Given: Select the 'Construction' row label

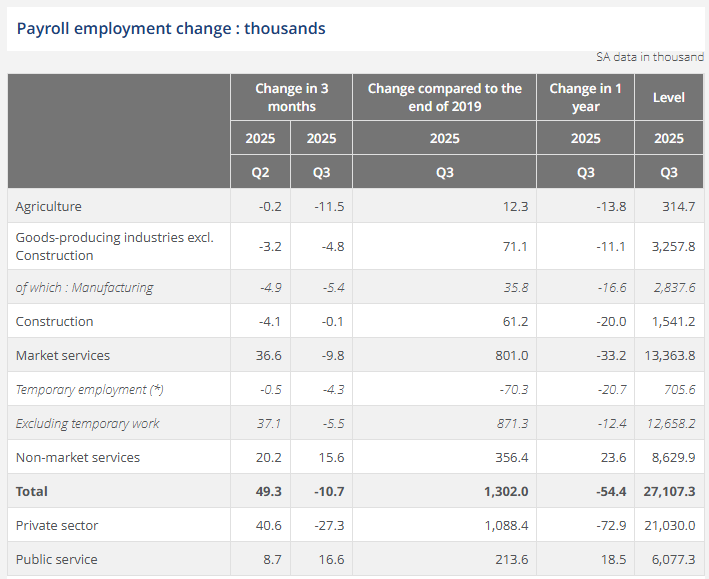Looking at the screenshot, I should point(54,321).
